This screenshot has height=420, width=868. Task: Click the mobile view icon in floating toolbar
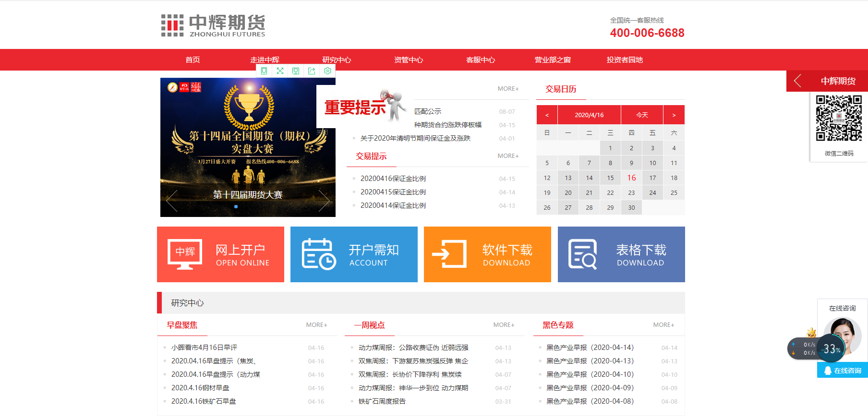point(264,71)
